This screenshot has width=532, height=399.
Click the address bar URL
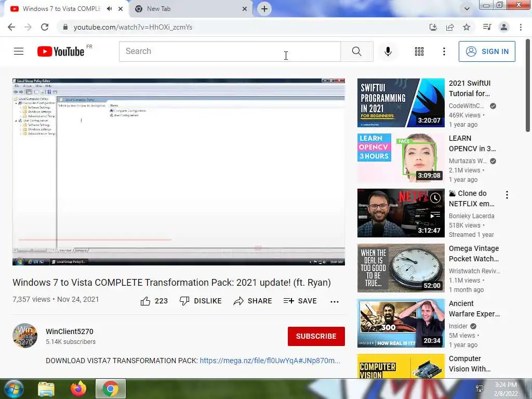tap(133, 27)
